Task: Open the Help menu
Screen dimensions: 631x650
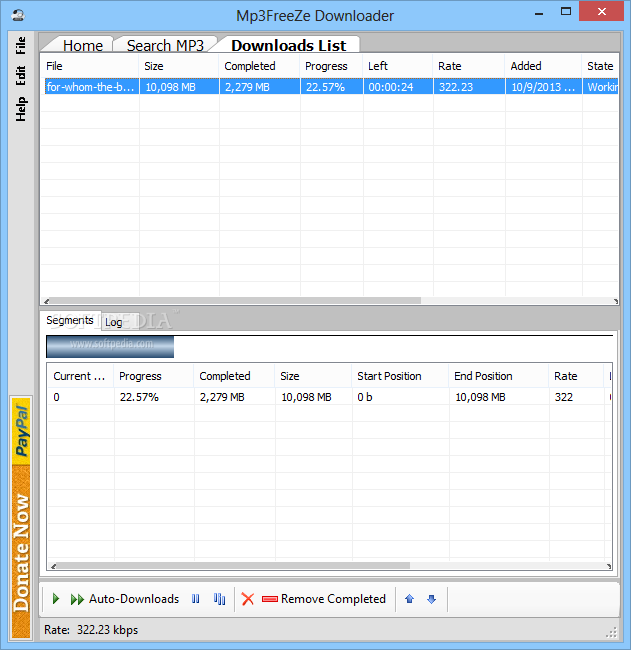Action: tap(20, 109)
